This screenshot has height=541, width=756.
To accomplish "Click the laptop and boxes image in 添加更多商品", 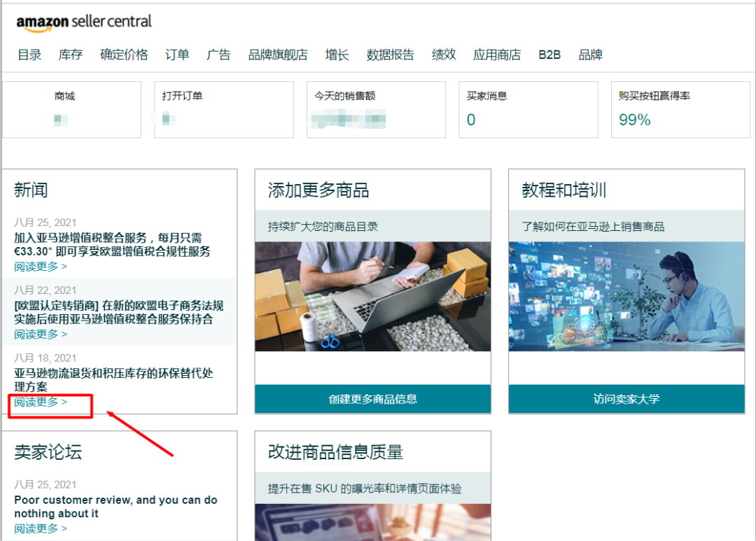I will tap(372, 296).
